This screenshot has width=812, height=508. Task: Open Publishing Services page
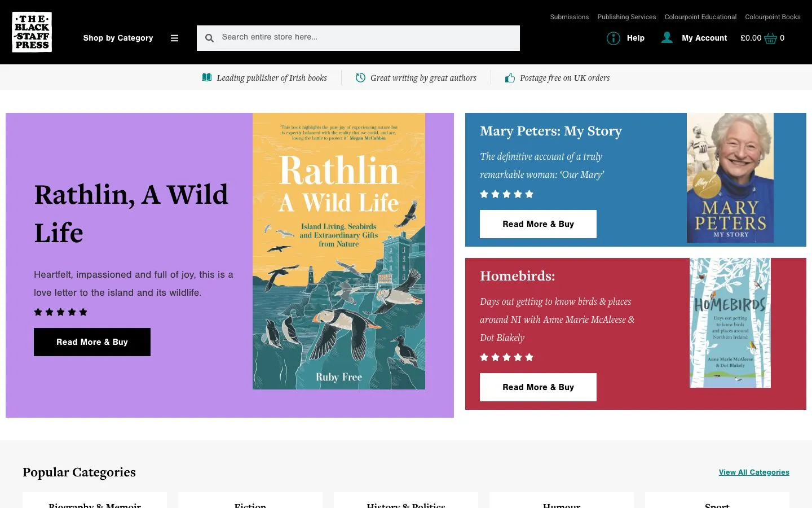click(626, 17)
